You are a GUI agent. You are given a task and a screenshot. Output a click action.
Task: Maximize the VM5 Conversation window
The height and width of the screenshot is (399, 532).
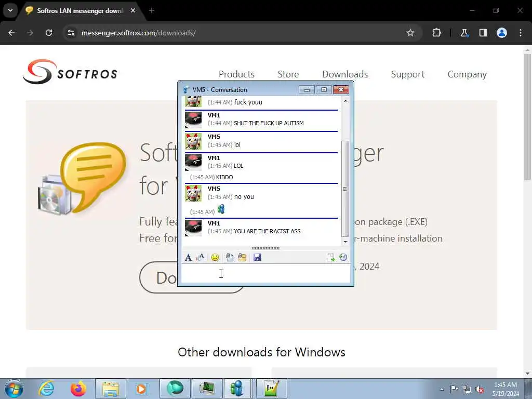324,89
